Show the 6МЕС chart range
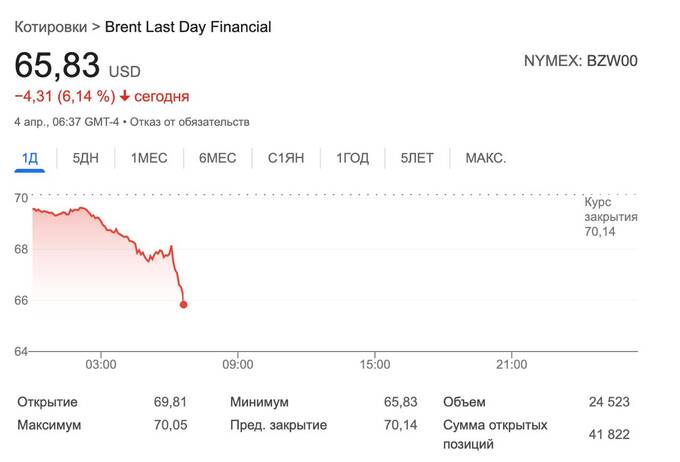This screenshot has height=462, width=680. tap(217, 158)
